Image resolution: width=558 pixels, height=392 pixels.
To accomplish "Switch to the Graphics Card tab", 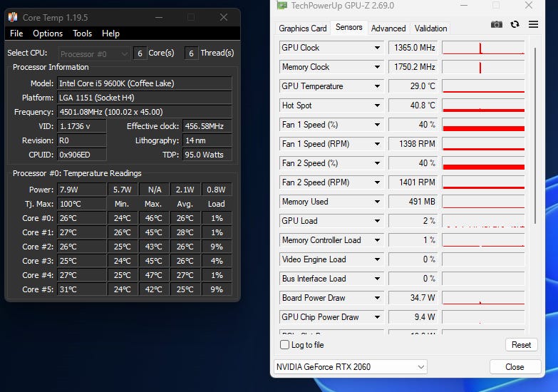I will coord(302,29).
